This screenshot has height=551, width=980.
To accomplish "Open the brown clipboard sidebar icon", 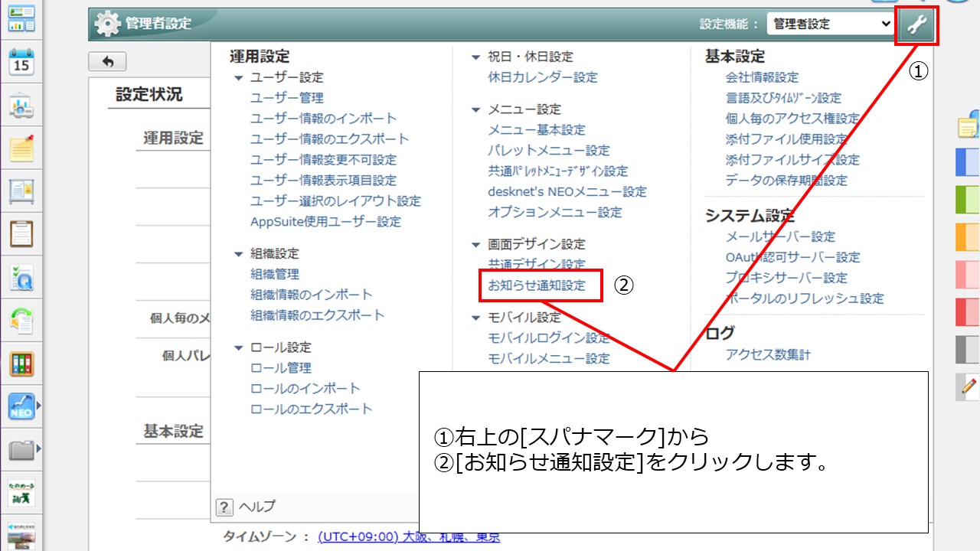I will coord(21,234).
